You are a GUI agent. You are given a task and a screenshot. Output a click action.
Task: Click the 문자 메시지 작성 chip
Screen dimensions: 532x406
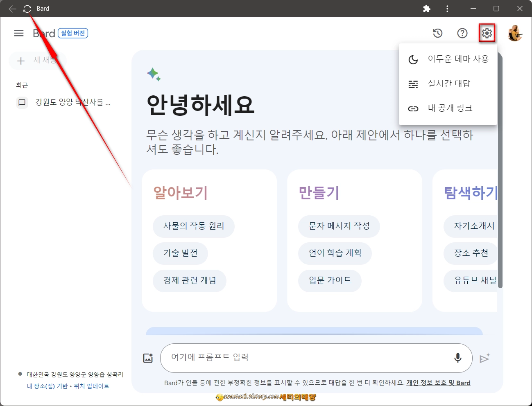pyautogui.click(x=339, y=226)
